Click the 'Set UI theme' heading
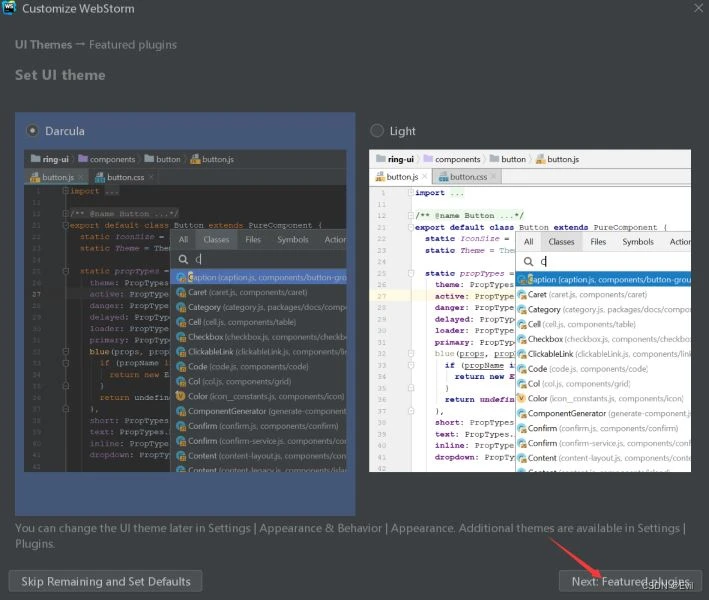 tap(60, 75)
